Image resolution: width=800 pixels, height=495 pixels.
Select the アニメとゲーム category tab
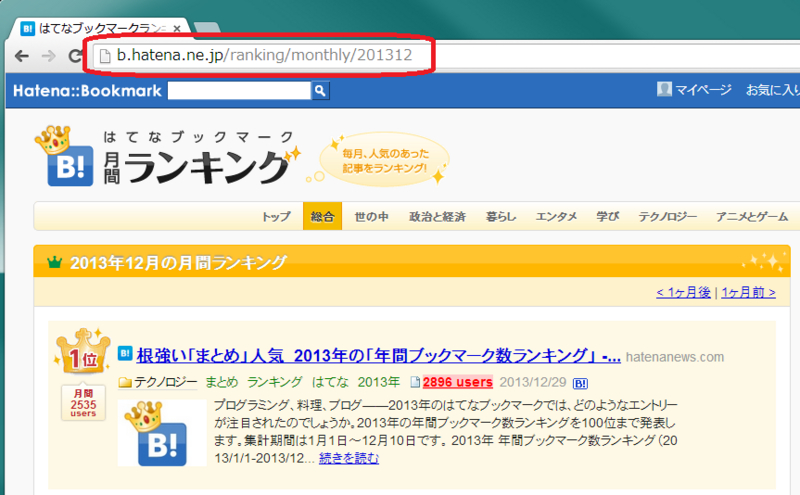pyautogui.click(x=752, y=216)
